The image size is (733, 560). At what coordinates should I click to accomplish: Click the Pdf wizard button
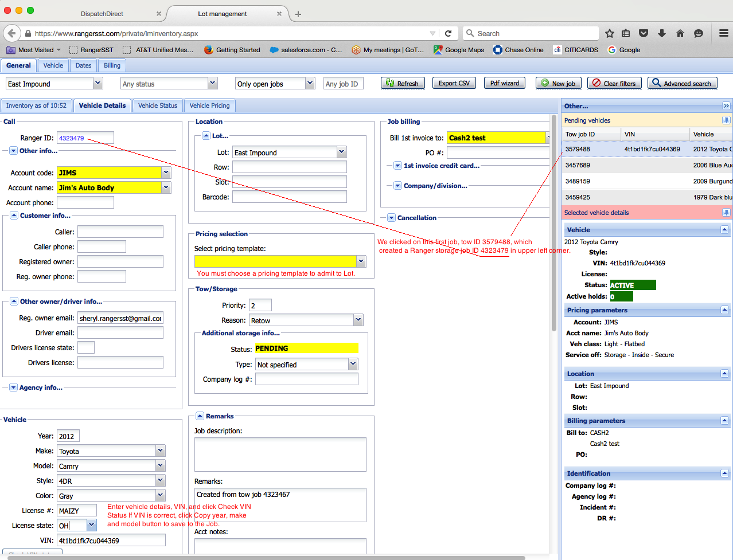[x=504, y=84]
